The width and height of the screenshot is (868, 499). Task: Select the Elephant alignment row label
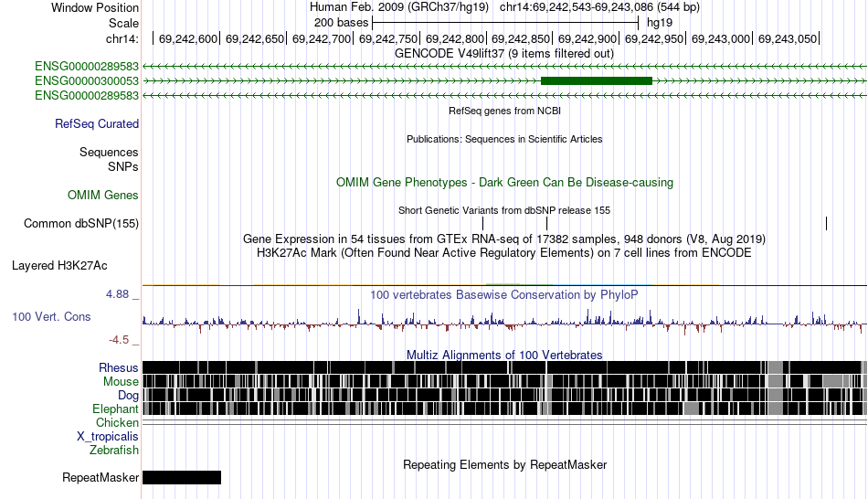(x=116, y=409)
